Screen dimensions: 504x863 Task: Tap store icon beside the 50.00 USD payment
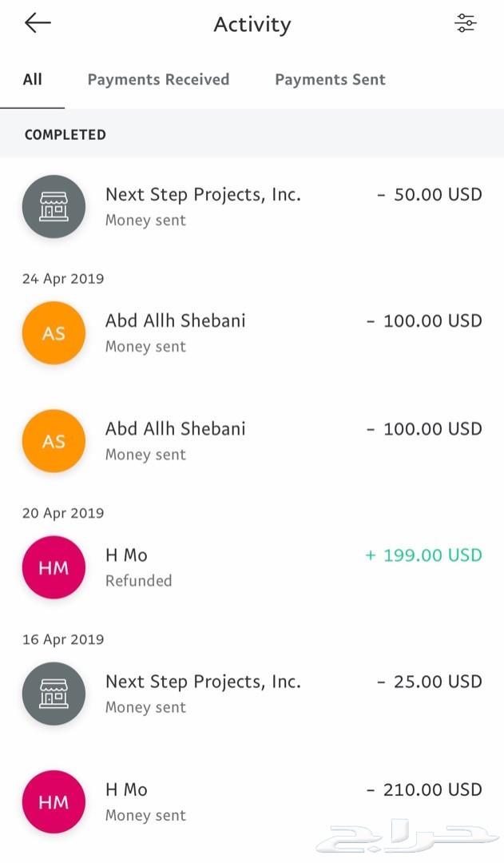54,206
